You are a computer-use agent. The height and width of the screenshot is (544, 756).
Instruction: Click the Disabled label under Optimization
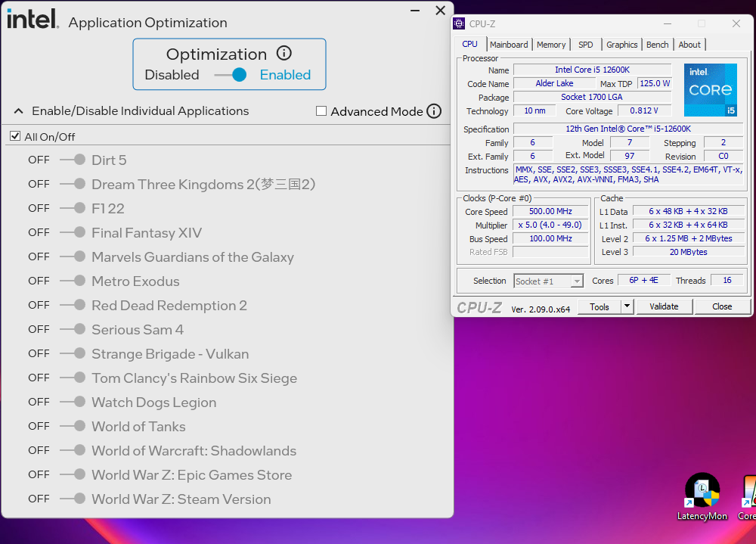click(172, 75)
